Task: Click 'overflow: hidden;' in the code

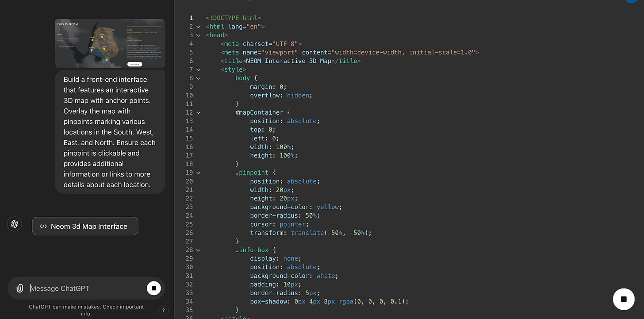Action: pyautogui.click(x=281, y=95)
